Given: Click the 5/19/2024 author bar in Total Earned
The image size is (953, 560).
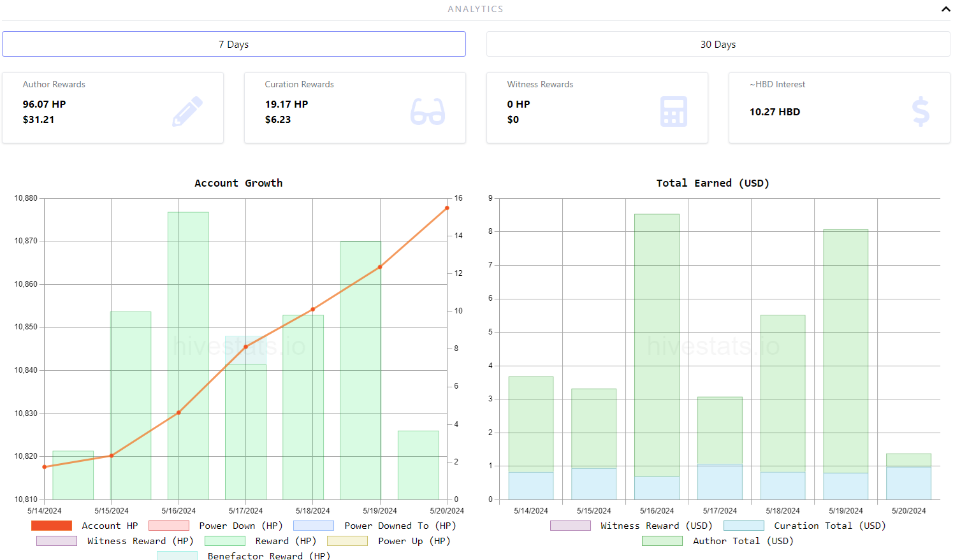Looking at the screenshot, I should [x=845, y=351].
